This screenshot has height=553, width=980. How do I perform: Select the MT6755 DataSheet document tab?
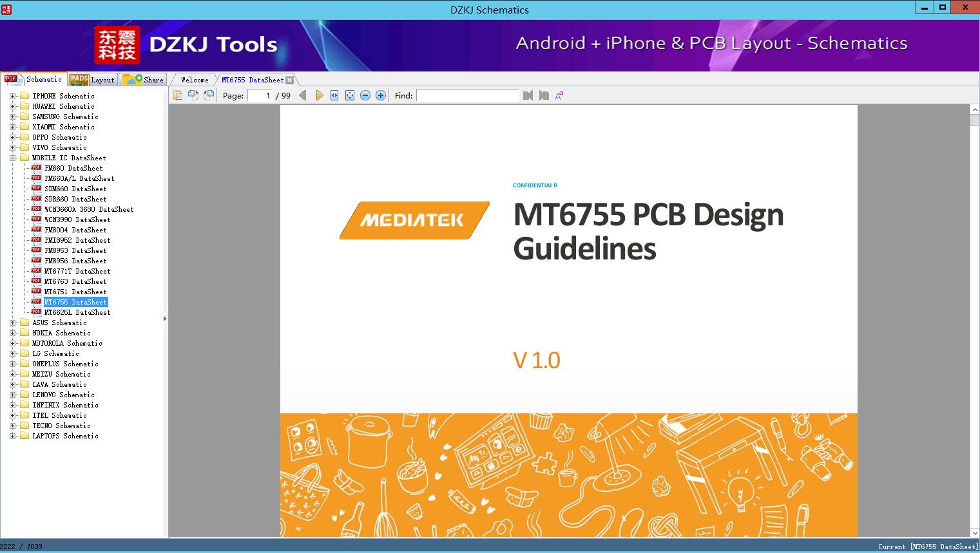point(253,80)
